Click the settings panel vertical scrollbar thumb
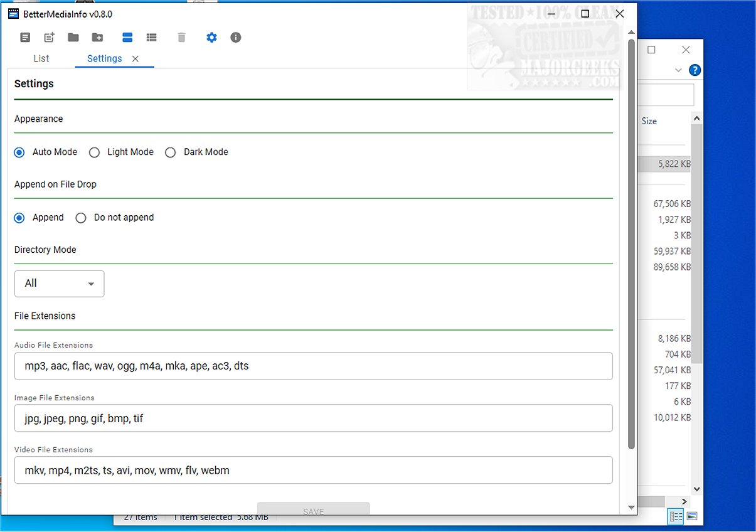This screenshot has height=532, width=756. point(631,245)
